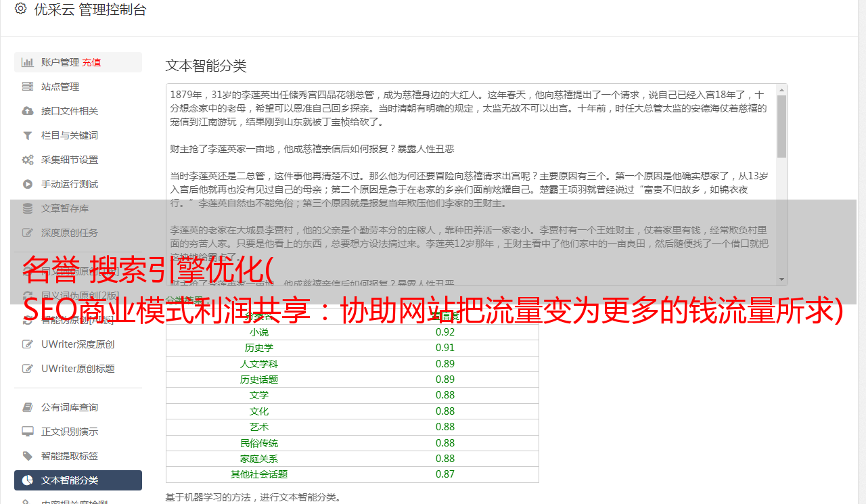Click the 0.87 score for 其他社会话题
Viewport: 866px width, 504px height.
[x=445, y=474]
